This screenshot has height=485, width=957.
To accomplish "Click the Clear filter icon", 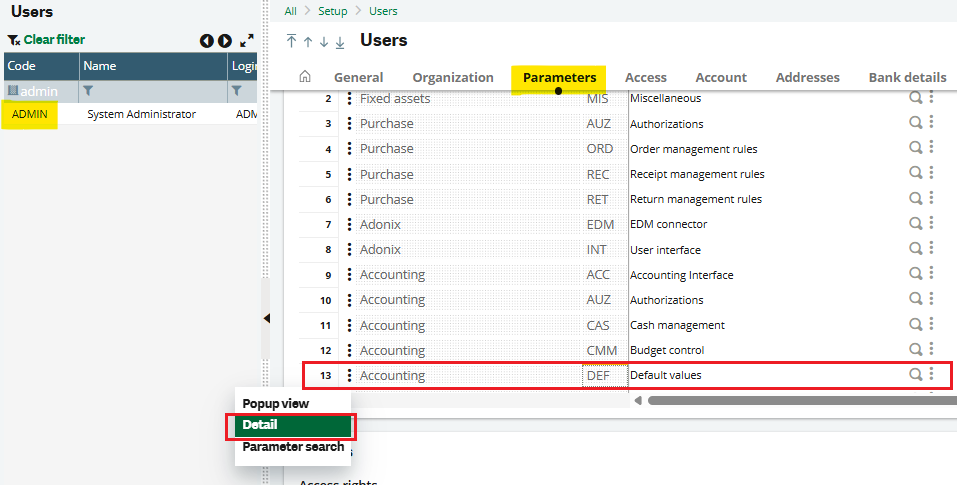I will [14, 40].
